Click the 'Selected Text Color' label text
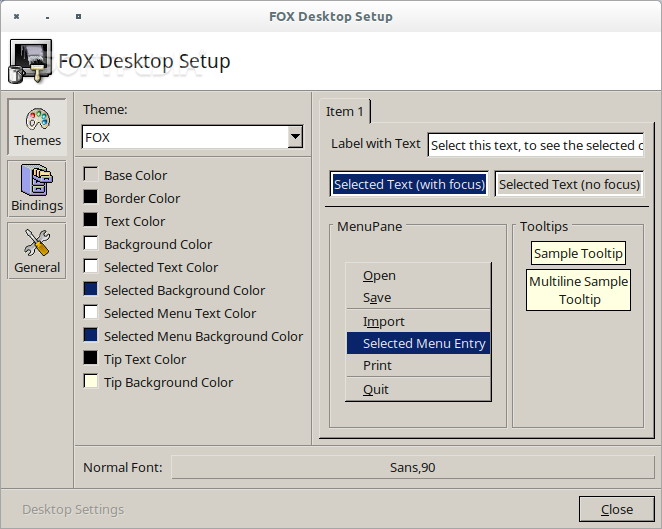 pyautogui.click(x=161, y=267)
